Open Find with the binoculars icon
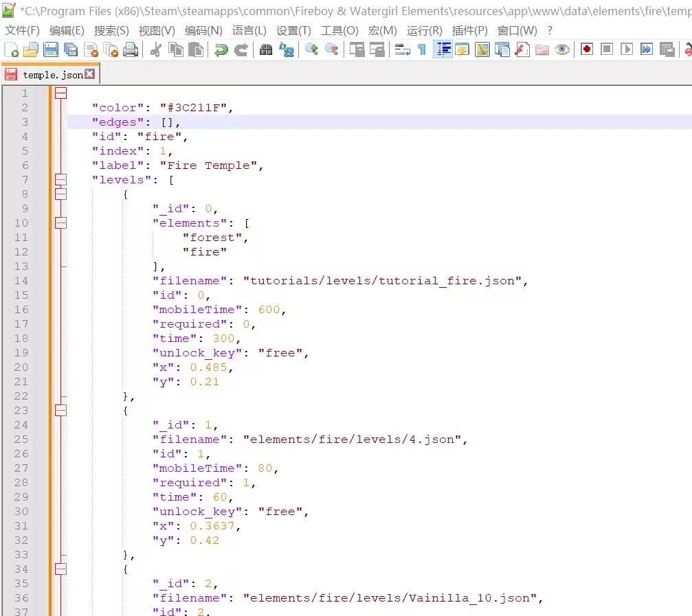Screen dimensions: 692x616 click(x=266, y=50)
